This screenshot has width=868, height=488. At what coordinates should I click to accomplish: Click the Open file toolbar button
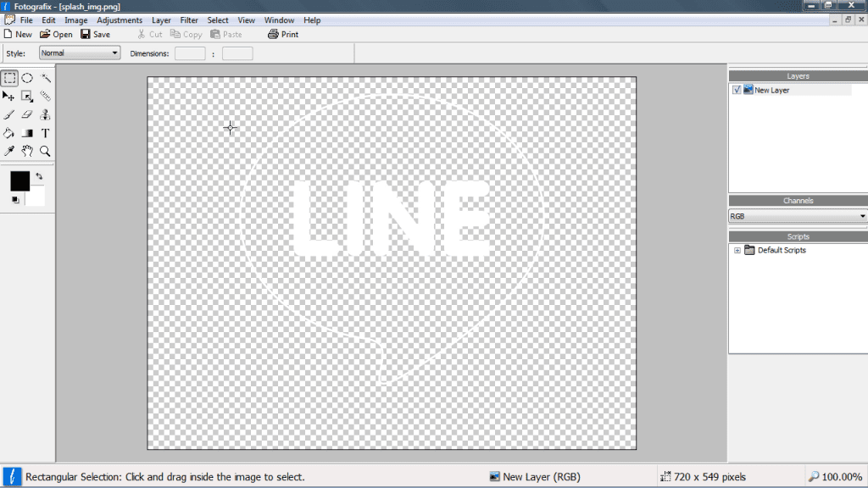click(56, 34)
